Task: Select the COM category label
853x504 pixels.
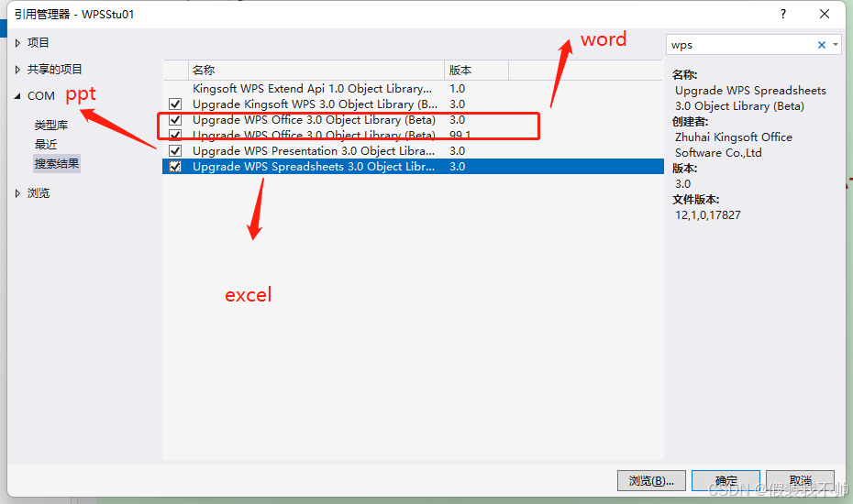Action: pos(41,96)
